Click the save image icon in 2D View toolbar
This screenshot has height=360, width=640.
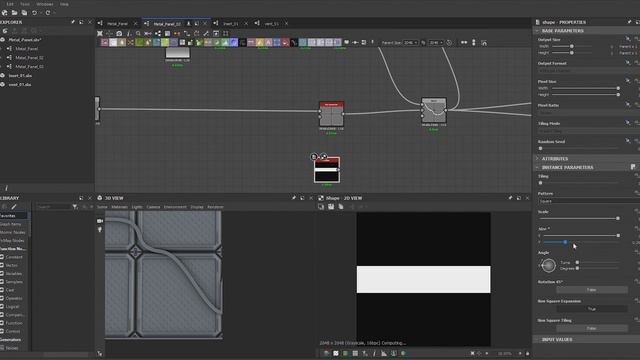(x=331, y=207)
